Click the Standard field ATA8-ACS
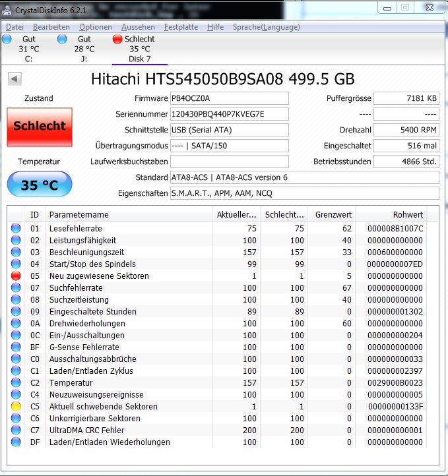This screenshot has width=448, height=476. 305,177
